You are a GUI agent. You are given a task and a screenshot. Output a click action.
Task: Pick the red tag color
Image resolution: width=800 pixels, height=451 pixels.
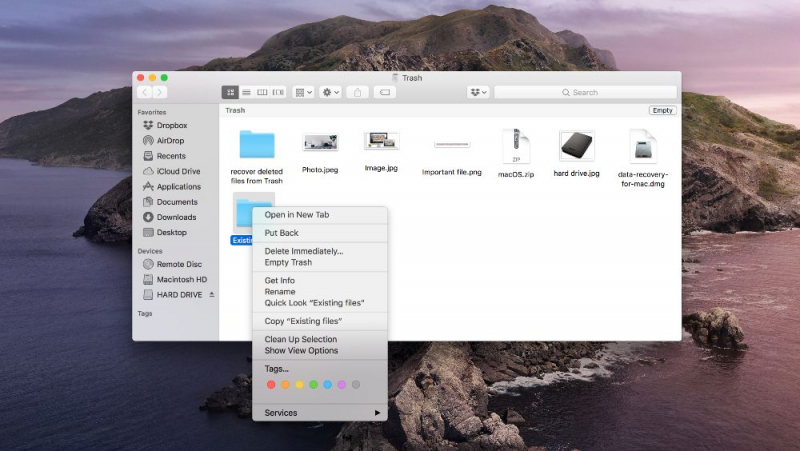point(271,385)
